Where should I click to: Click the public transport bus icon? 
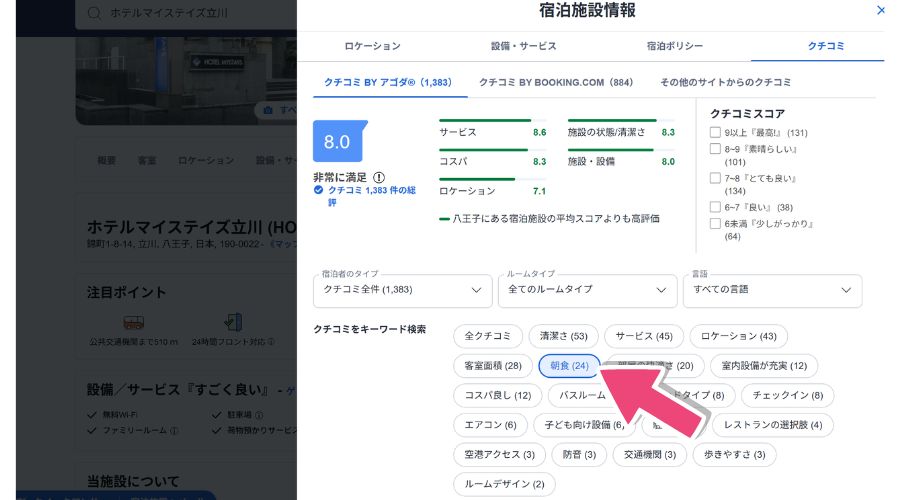point(133,322)
